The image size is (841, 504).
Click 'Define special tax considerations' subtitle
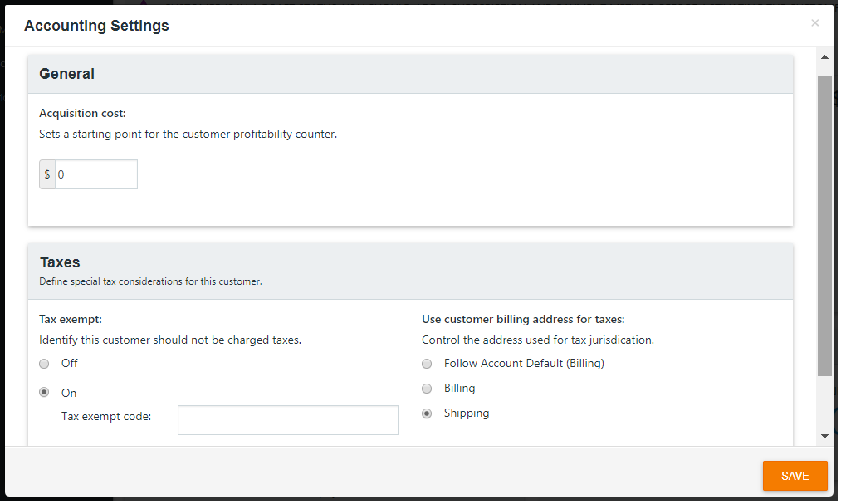pyautogui.click(x=151, y=281)
